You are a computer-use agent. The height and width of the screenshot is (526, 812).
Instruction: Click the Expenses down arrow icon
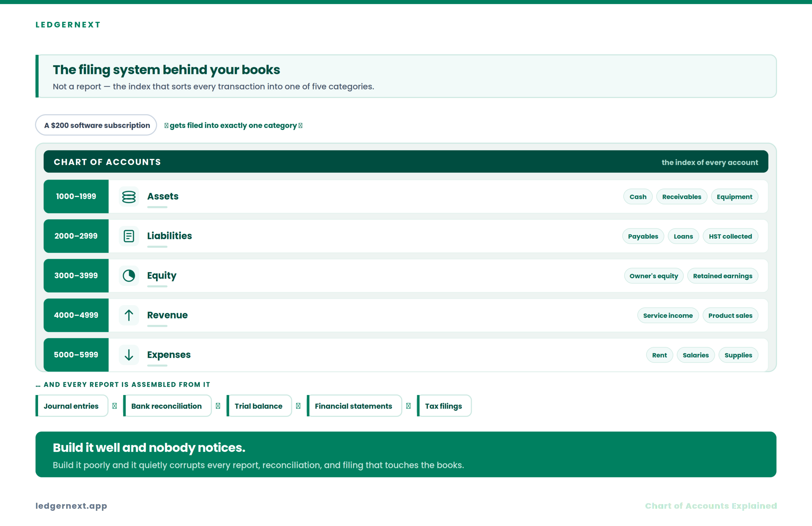click(129, 355)
